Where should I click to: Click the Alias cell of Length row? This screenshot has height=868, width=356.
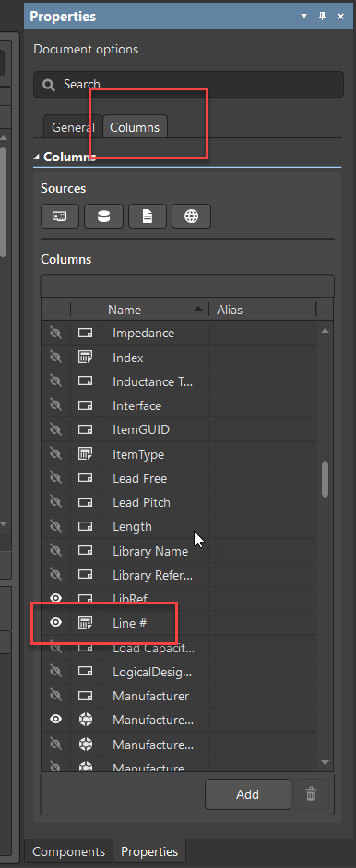pos(263,526)
